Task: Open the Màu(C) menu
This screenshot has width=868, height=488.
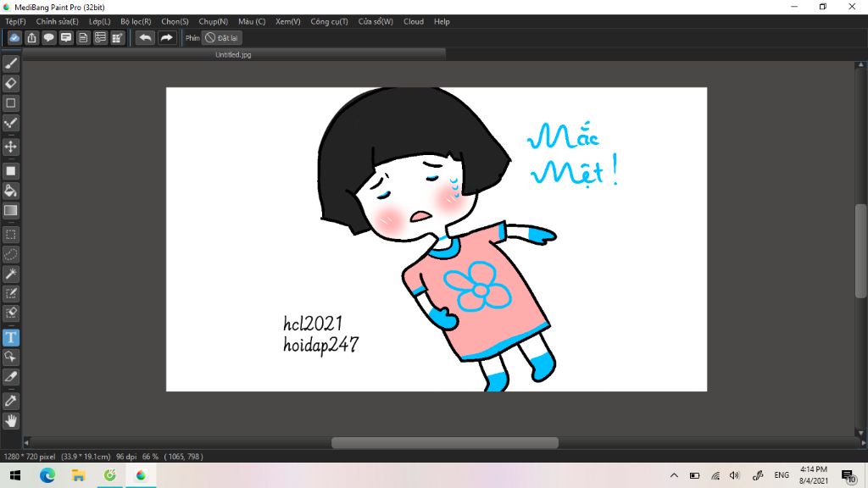Action: tap(252, 21)
